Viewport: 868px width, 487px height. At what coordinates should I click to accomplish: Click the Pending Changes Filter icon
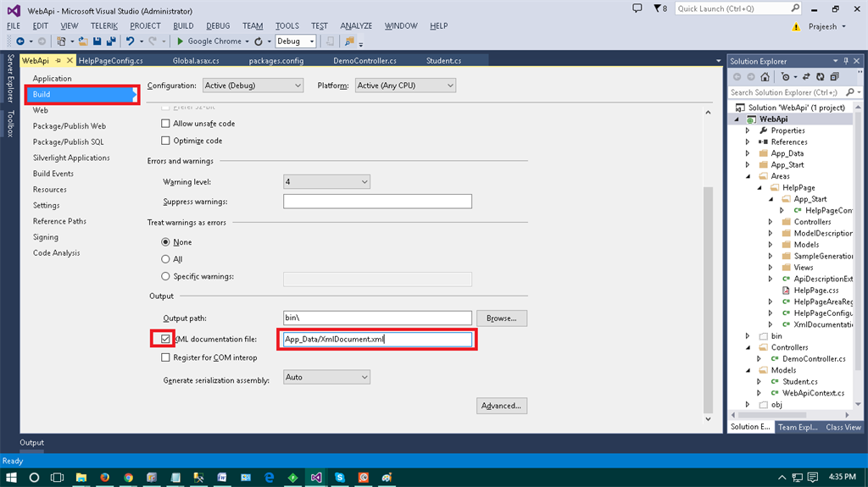click(x=785, y=77)
